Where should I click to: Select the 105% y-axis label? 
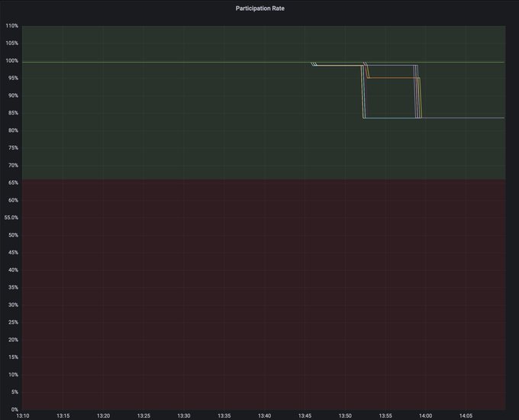coord(12,43)
